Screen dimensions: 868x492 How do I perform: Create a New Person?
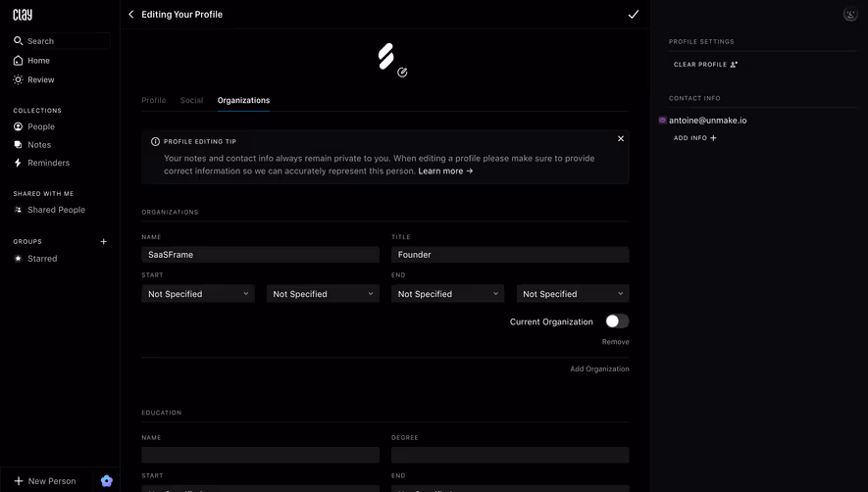click(x=45, y=481)
